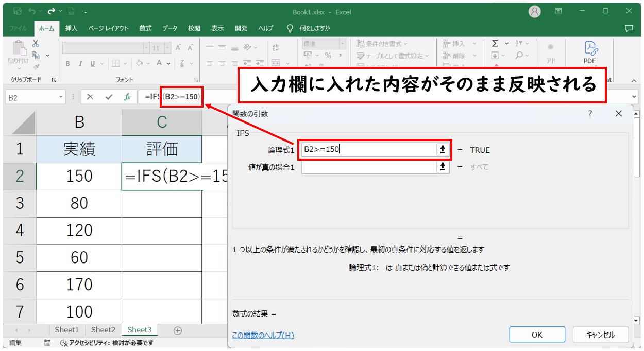The image size is (644, 351).
Task: Click the Copy icon in the clipboard group
Action: (x=36, y=55)
